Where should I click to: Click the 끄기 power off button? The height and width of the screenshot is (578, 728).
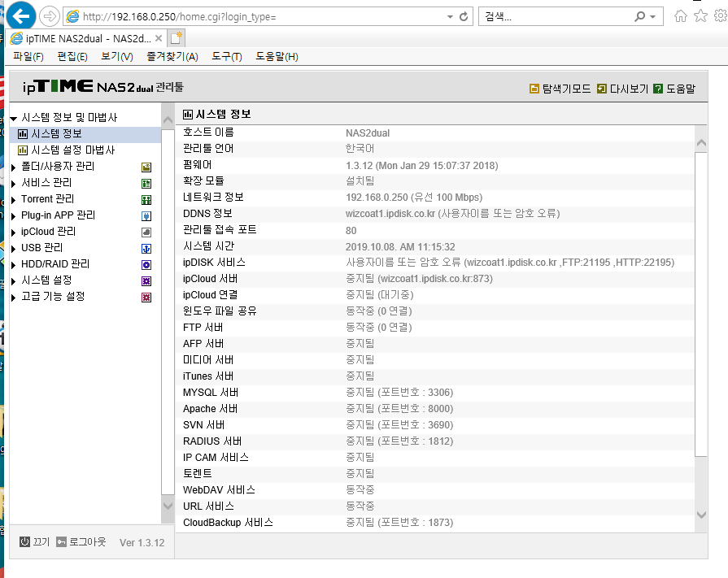(34, 541)
